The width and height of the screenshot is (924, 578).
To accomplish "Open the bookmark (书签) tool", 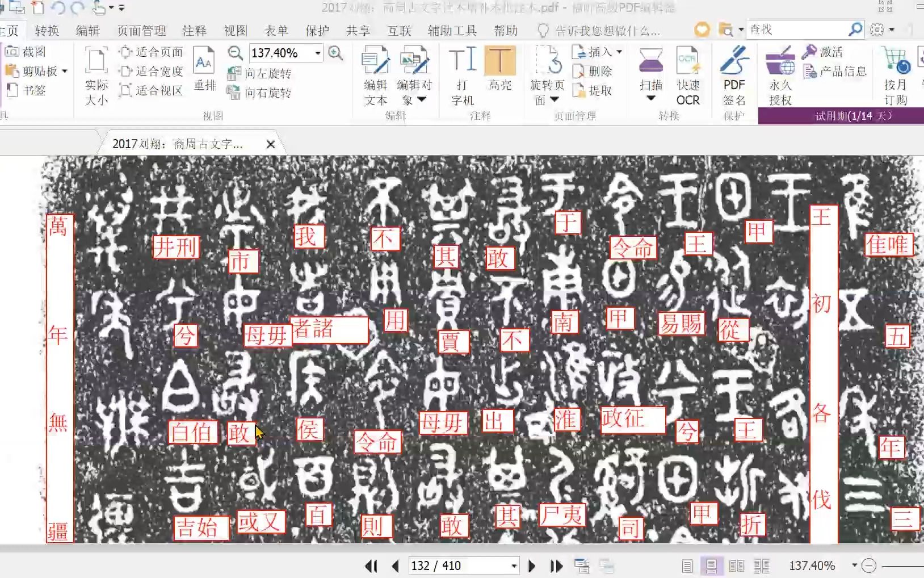I will [x=26, y=90].
